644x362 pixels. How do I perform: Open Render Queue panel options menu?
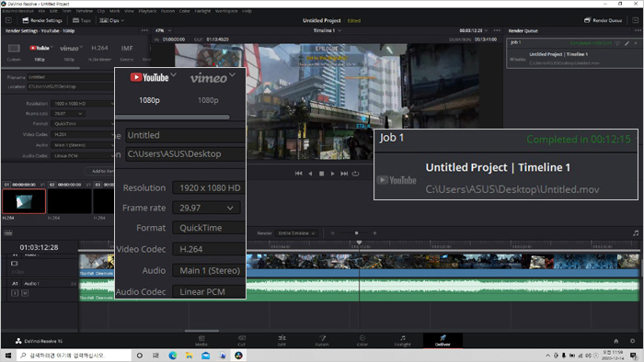tap(638, 30)
